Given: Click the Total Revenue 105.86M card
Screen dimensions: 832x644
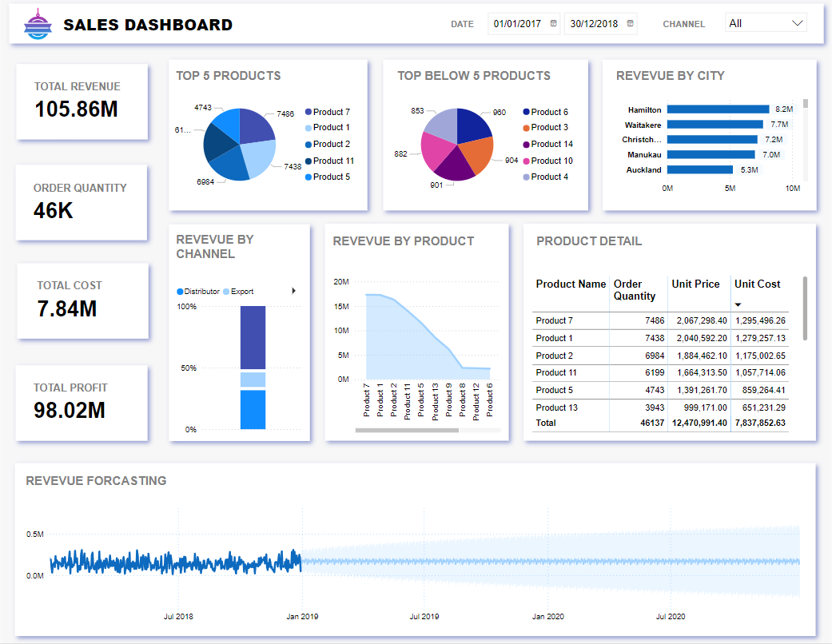Looking at the screenshot, I should pos(82,101).
